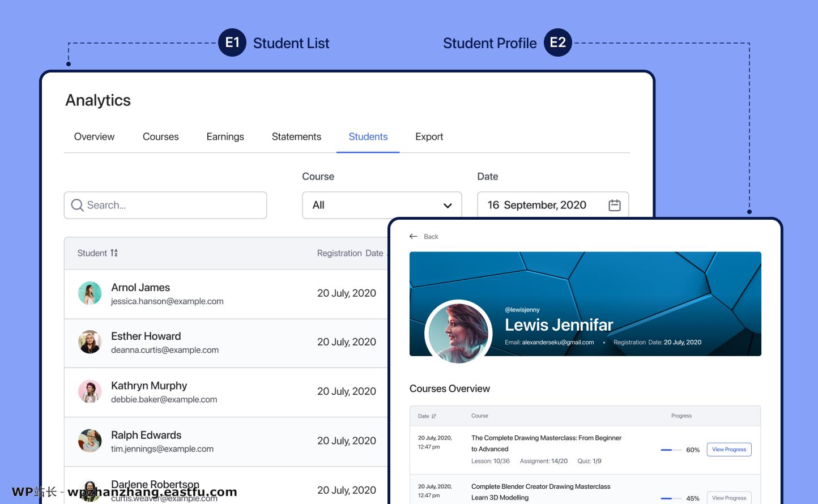Click View Progress for the Drawing Masterclass
The height and width of the screenshot is (504, 818).
click(728, 449)
